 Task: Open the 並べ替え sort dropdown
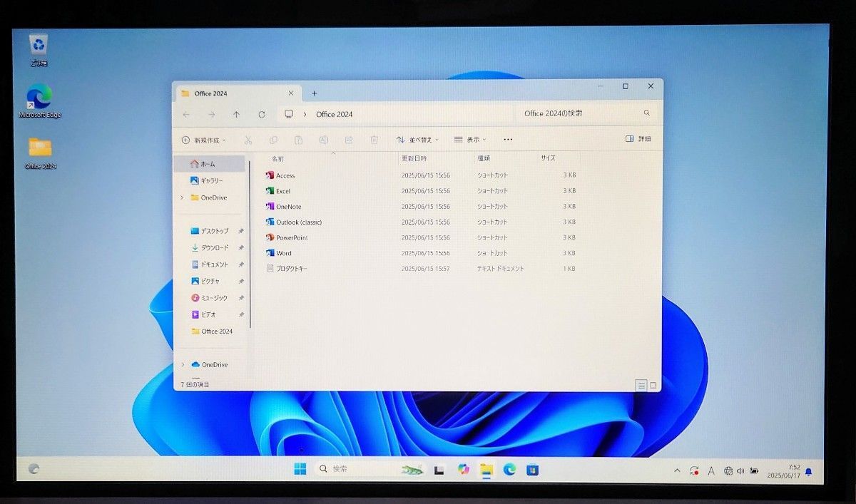point(417,140)
